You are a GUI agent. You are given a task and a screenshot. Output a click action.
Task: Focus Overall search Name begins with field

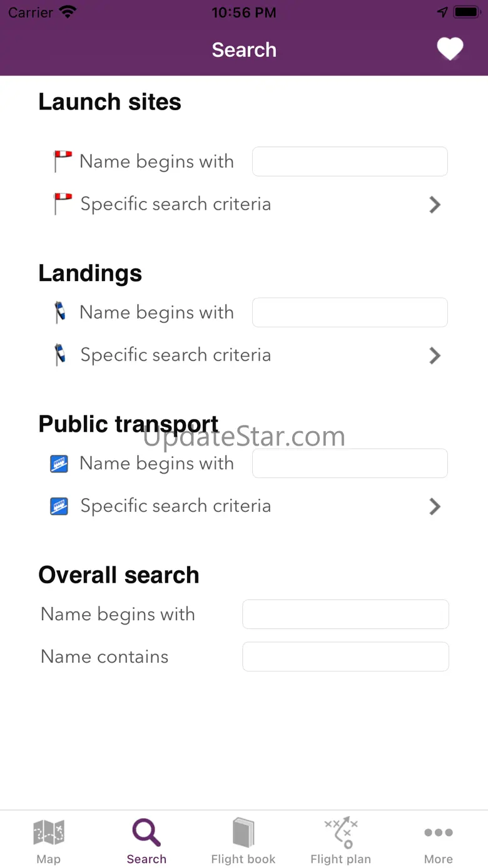click(345, 614)
